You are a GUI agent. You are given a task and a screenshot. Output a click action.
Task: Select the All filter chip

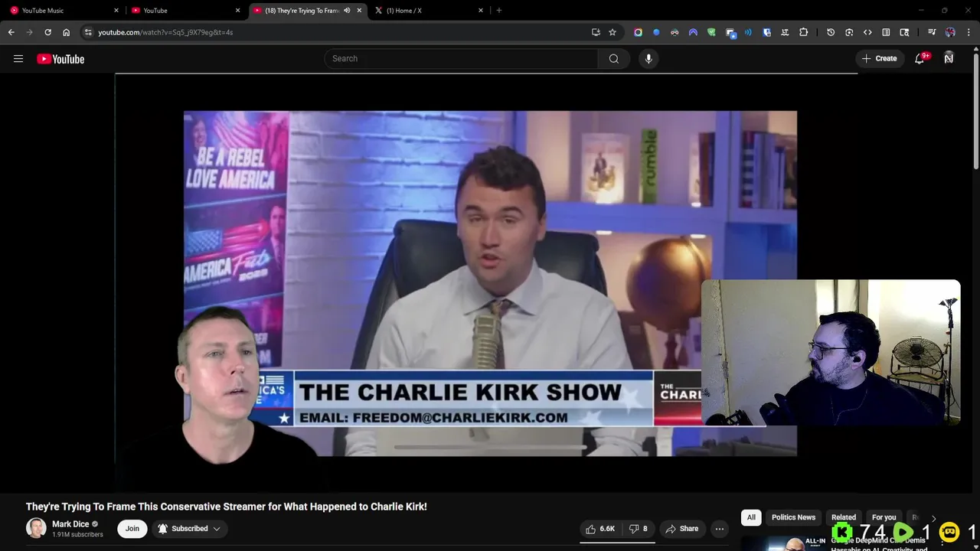[x=751, y=518]
